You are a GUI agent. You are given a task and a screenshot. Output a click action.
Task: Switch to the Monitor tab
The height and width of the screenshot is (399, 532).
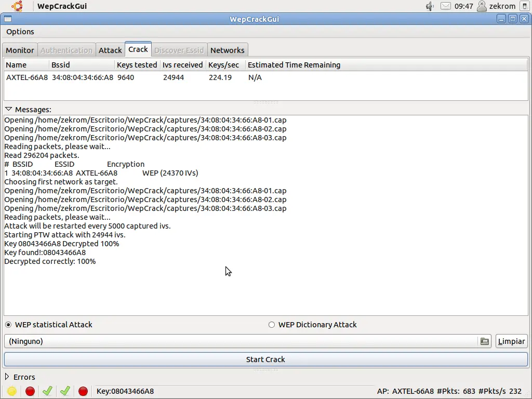(x=20, y=50)
